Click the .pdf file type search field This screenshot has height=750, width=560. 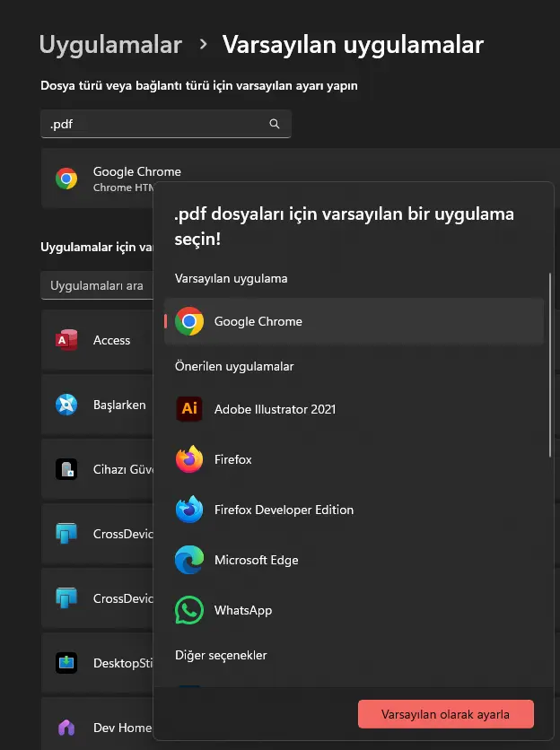point(166,124)
